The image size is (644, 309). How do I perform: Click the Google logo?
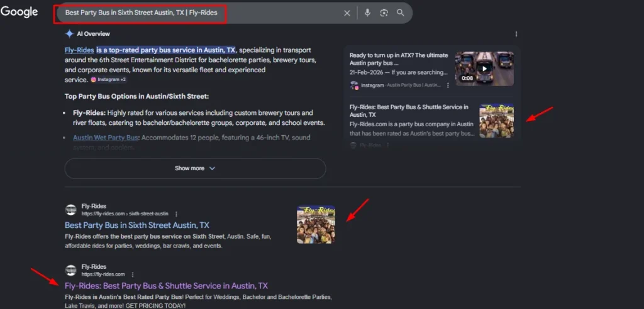click(x=19, y=12)
